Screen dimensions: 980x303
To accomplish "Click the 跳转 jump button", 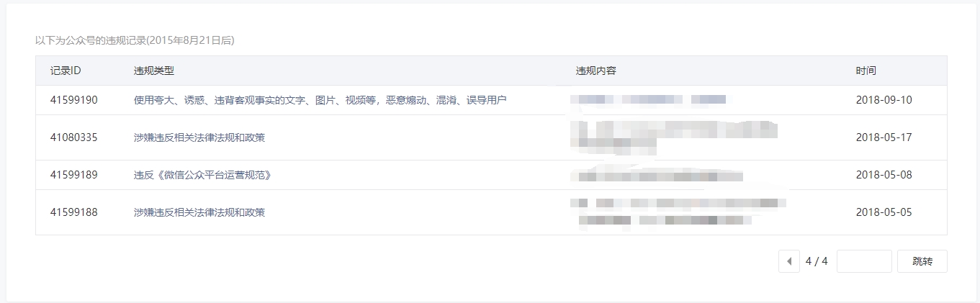I will 922,261.
